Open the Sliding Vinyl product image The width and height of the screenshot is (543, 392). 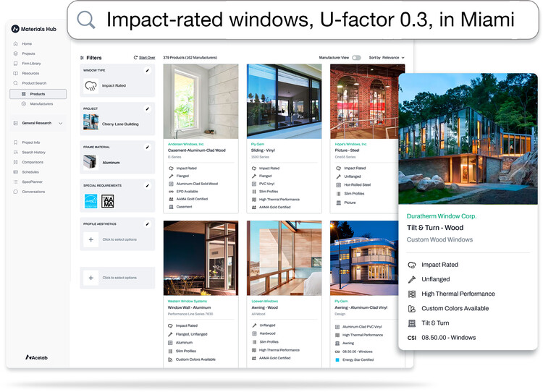click(285, 101)
